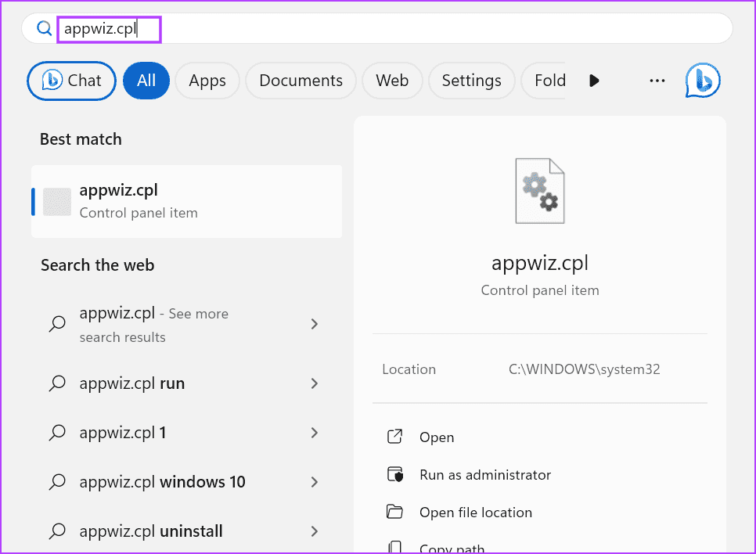Viewport: 756px width, 554px height.
Task: Click the 'Control panel item' label in preview pane
Action: point(539,290)
